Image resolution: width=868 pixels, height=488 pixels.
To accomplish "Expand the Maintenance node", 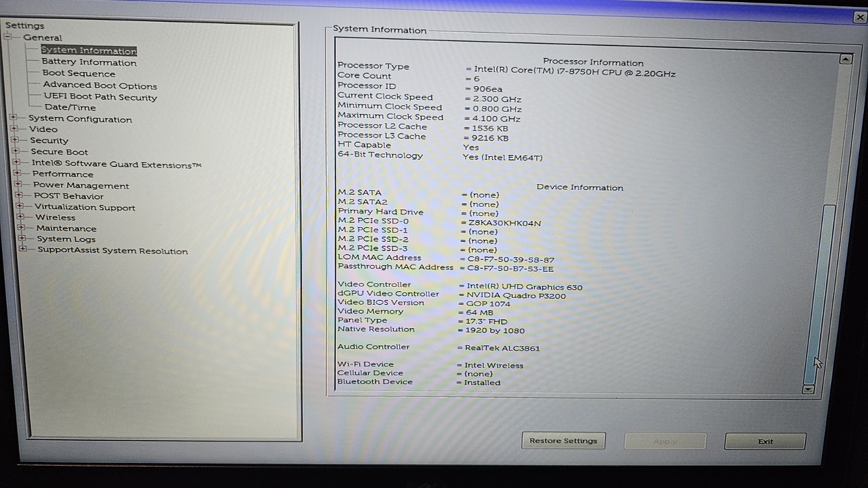I will (21, 227).
